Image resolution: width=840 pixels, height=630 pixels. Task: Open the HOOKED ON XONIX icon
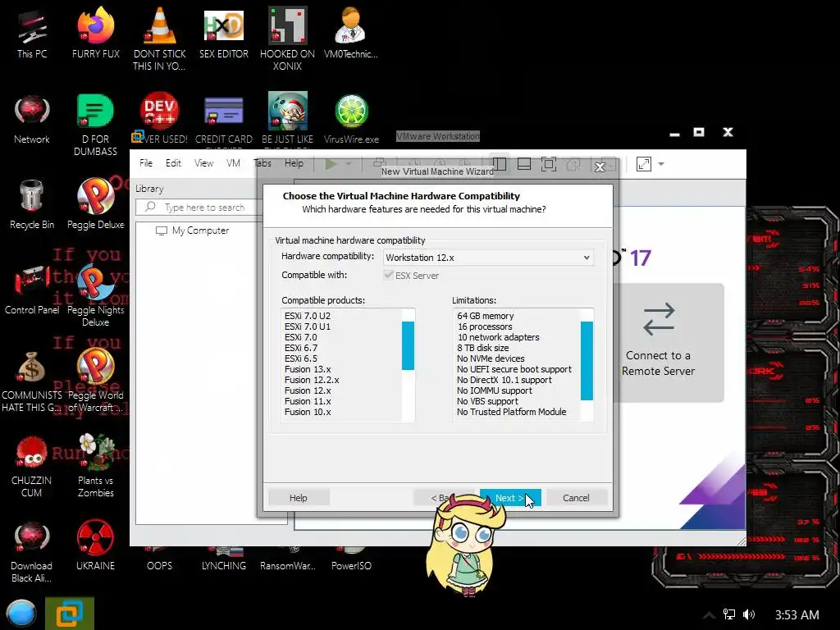tap(288, 39)
